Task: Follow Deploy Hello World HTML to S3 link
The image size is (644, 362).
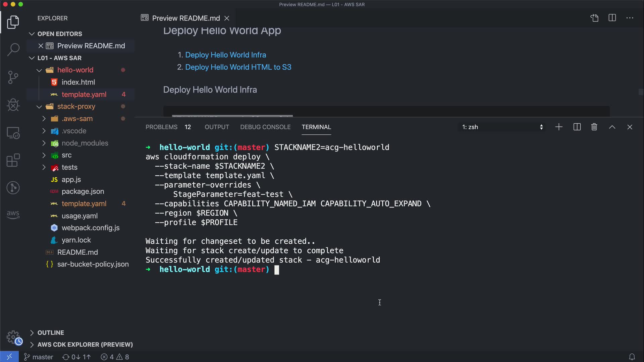Action: coord(238,67)
